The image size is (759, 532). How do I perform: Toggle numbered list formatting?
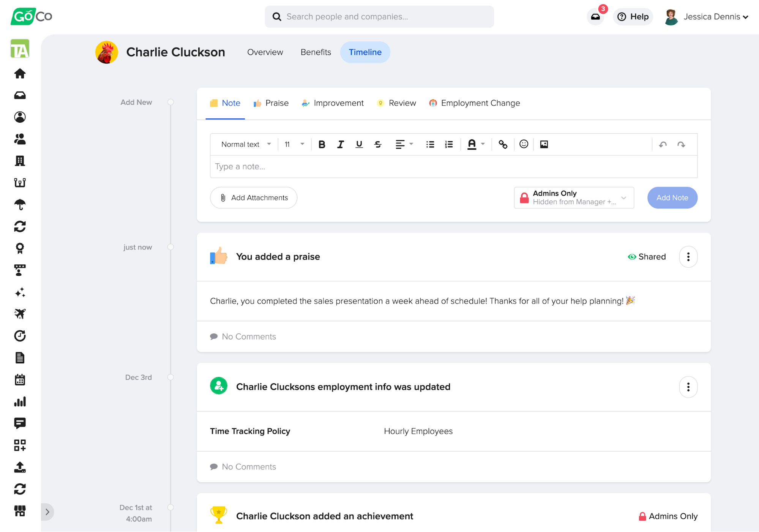click(449, 144)
